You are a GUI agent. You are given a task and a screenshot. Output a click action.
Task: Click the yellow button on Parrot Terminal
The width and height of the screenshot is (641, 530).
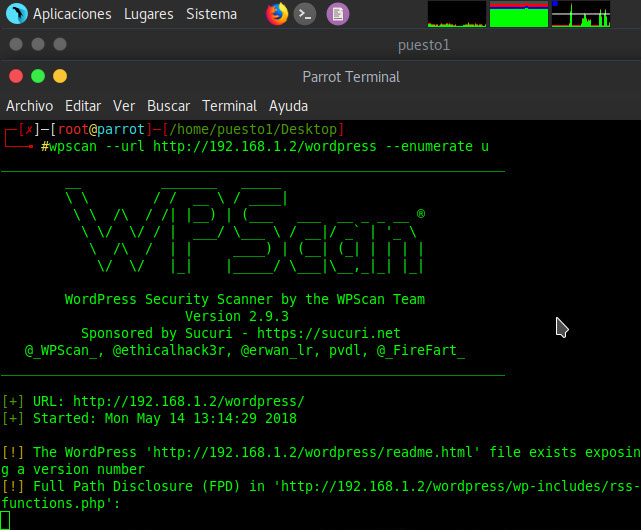click(60, 76)
